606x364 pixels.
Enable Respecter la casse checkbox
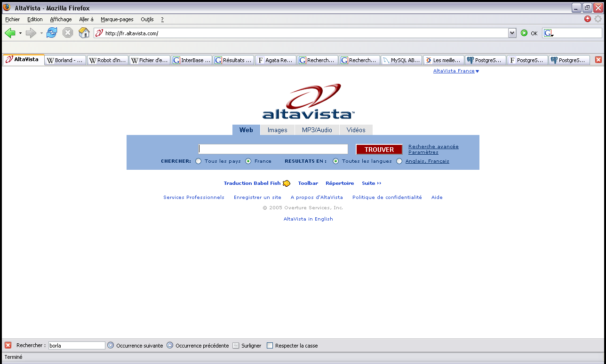270,346
